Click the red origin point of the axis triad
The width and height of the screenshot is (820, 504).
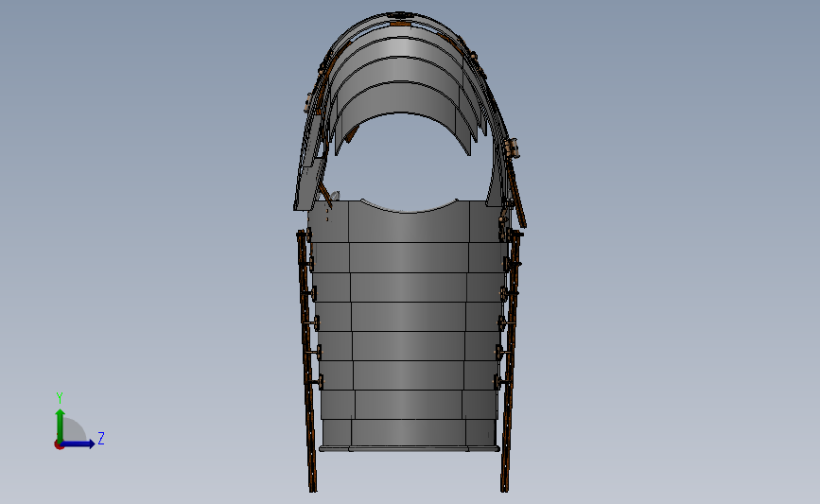coord(59,445)
